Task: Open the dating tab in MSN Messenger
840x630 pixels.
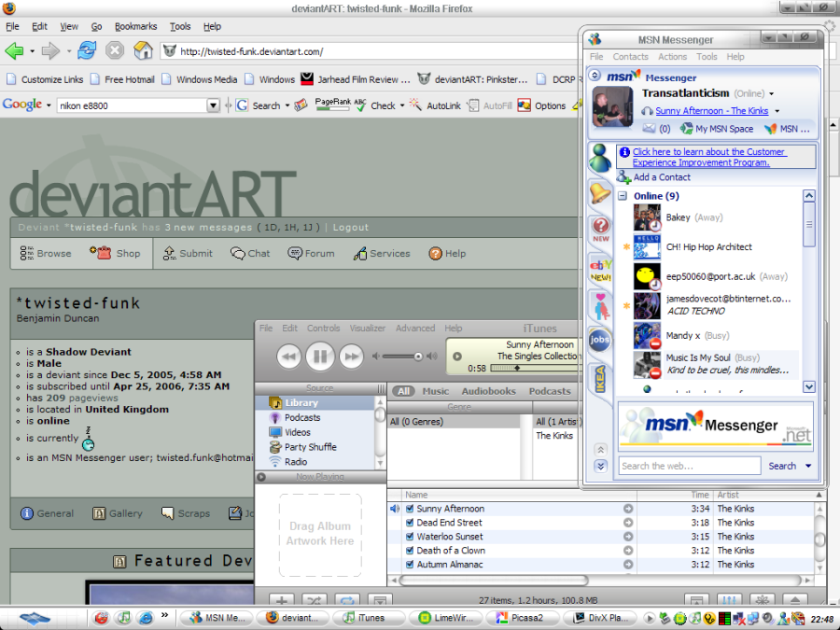Action: [x=601, y=307]
